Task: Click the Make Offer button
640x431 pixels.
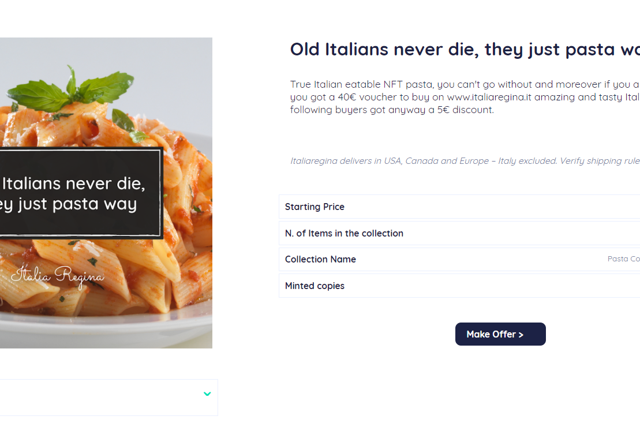Action: coord(499,334)
